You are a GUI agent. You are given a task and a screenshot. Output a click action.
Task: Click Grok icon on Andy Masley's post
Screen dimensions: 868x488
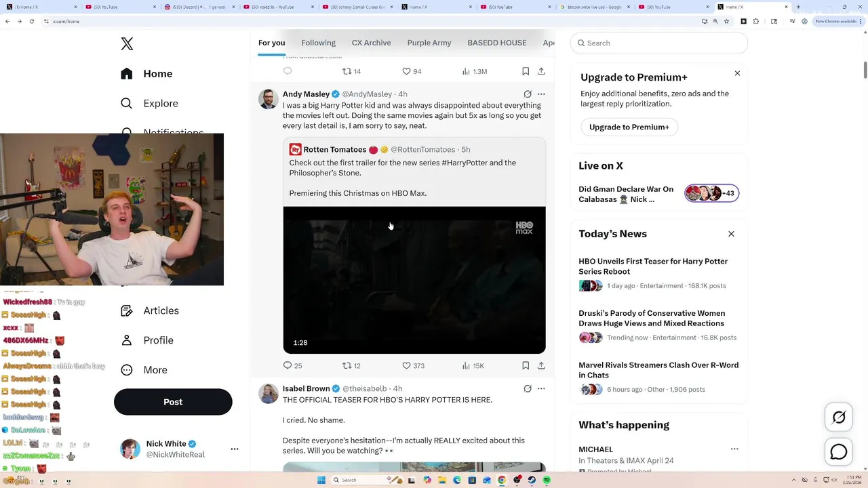528,94
